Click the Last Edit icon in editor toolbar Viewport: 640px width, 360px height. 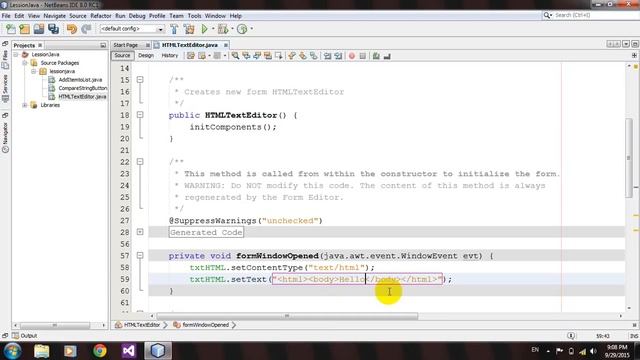[x=191, y=56]
